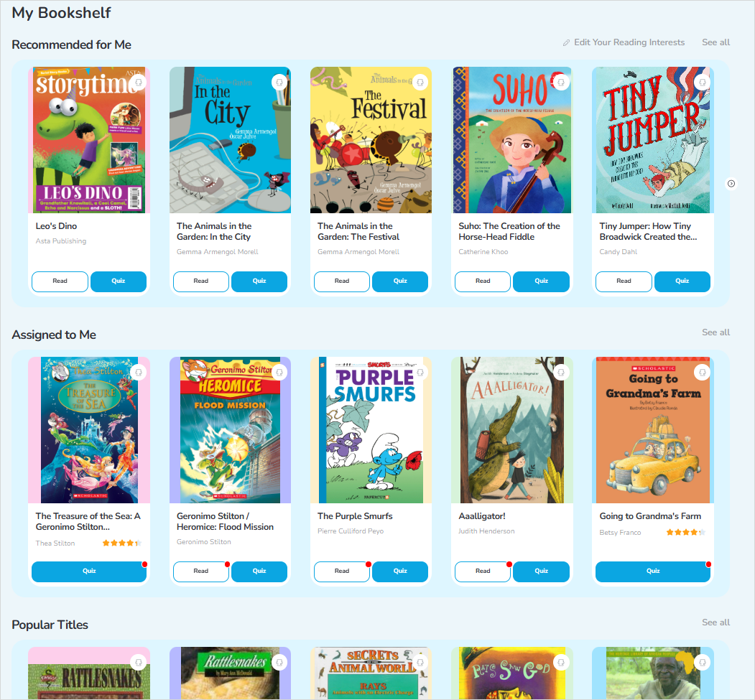
Task: Click the round icon on The Festival cover
Action: (x=420, y=83)
